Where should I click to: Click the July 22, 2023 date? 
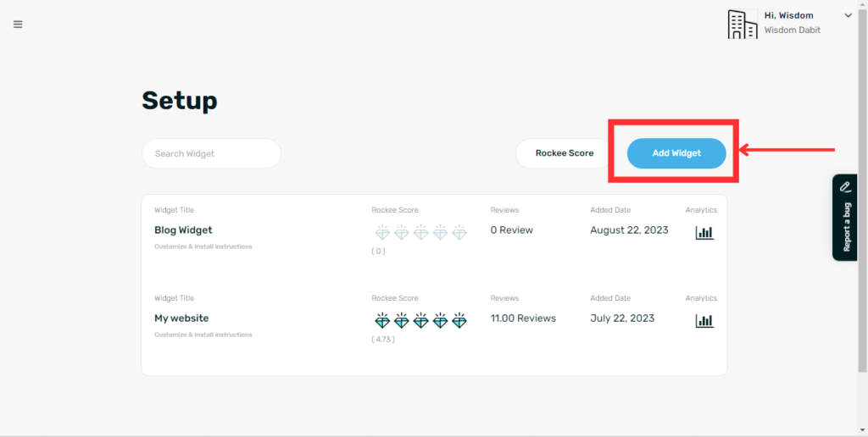(622, 318)
